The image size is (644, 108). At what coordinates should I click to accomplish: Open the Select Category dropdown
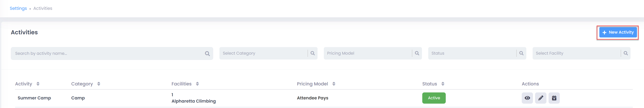[x=263, y=53]
